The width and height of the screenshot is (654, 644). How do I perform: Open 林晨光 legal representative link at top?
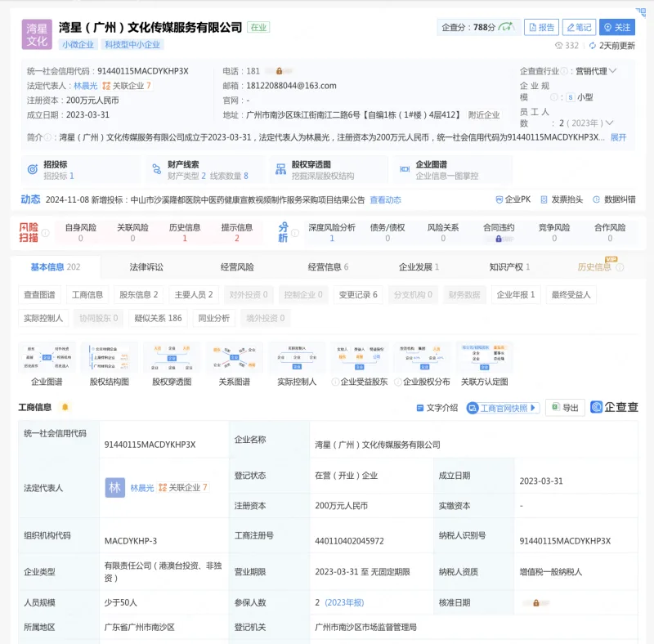(86, 86)
